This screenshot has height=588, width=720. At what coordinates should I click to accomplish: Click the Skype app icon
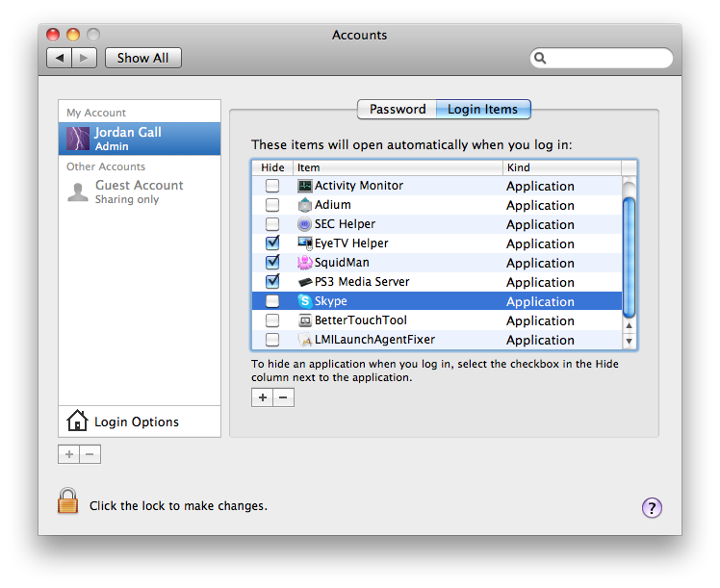pos(305,301)
